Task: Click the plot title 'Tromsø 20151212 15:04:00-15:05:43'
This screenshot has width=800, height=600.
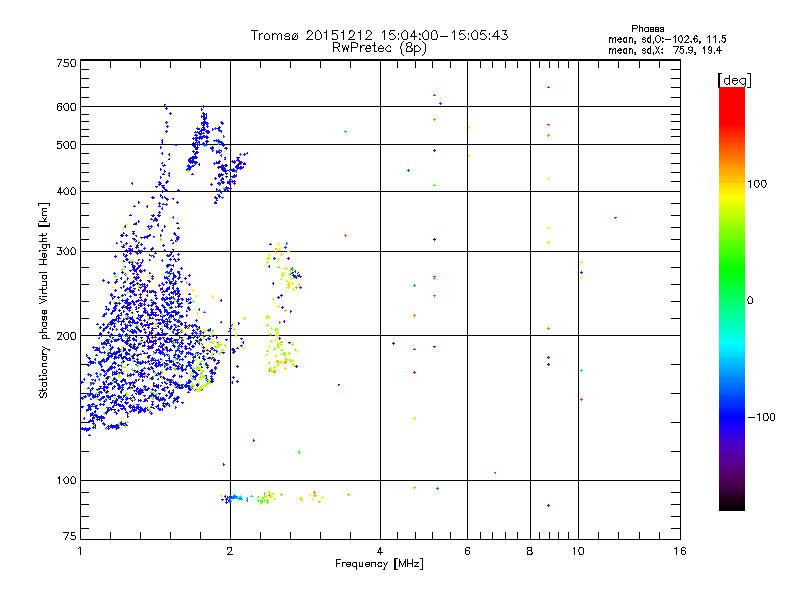Action: 379,35
